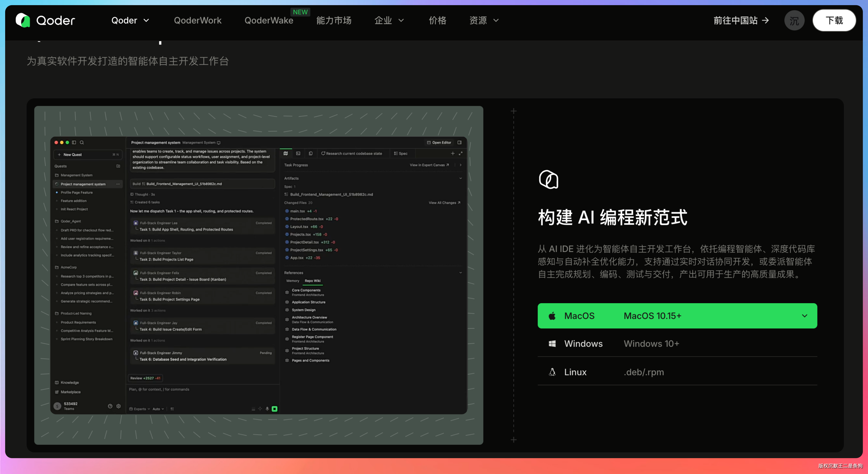Click the search magnifier icon in the preview
The image size is (868, 474).
tap(82, 142)
